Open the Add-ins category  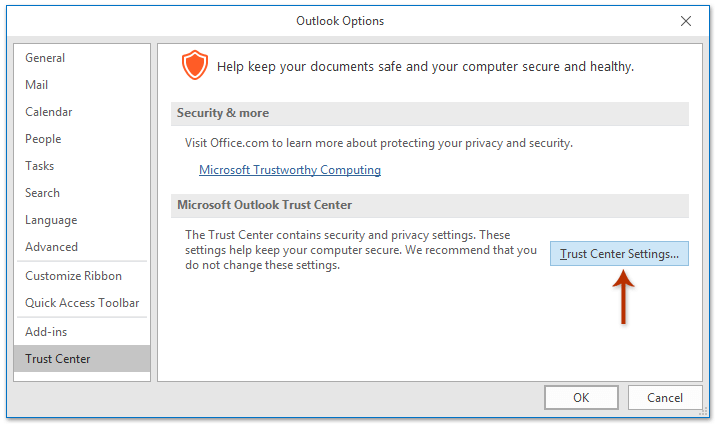pos(82,332)
